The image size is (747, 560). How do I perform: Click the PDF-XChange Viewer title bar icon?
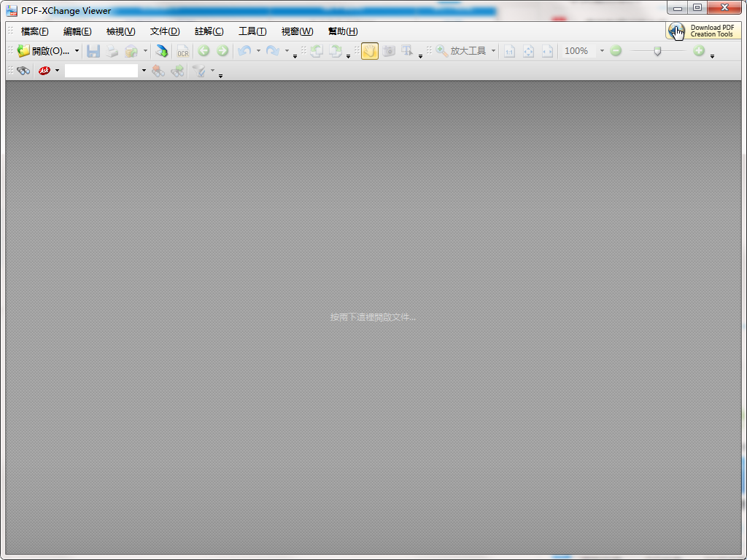tap(12, 10)
